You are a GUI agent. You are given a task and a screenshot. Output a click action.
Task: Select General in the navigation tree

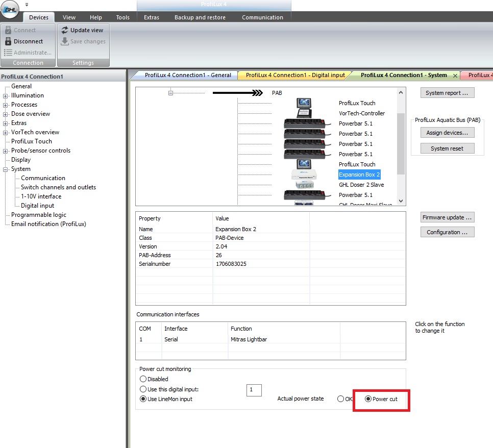[x=21, y=86]
